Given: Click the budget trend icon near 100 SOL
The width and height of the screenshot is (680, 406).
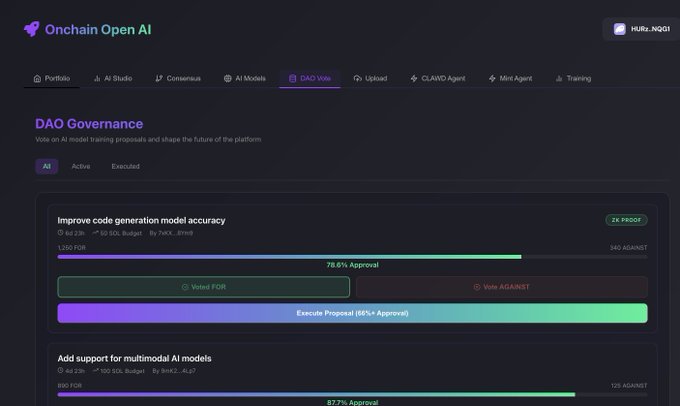Looking at the screenshot, I should [x=95, y=371].
